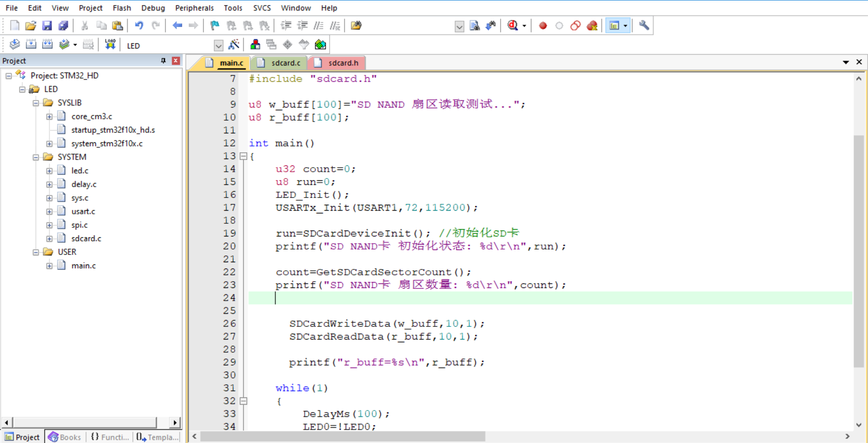The image size is (868, 443).
Task: Switch to the sdcard.h editor tab
Action: coord(337,63)
